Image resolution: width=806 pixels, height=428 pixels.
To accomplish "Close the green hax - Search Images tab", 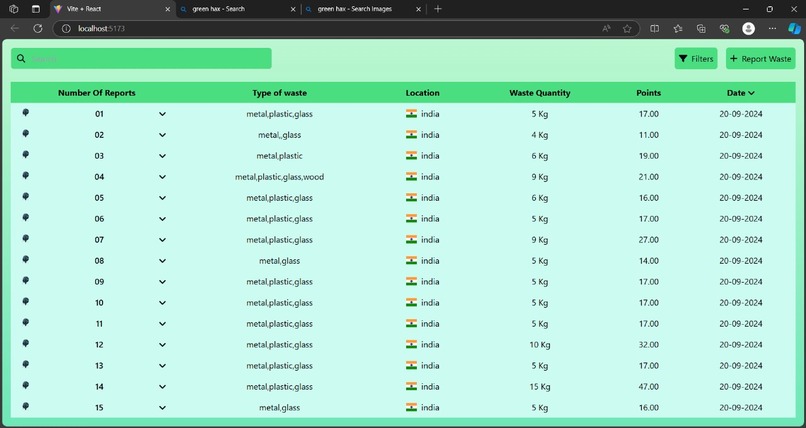I will pyautogui.click(x=418, y=9).
